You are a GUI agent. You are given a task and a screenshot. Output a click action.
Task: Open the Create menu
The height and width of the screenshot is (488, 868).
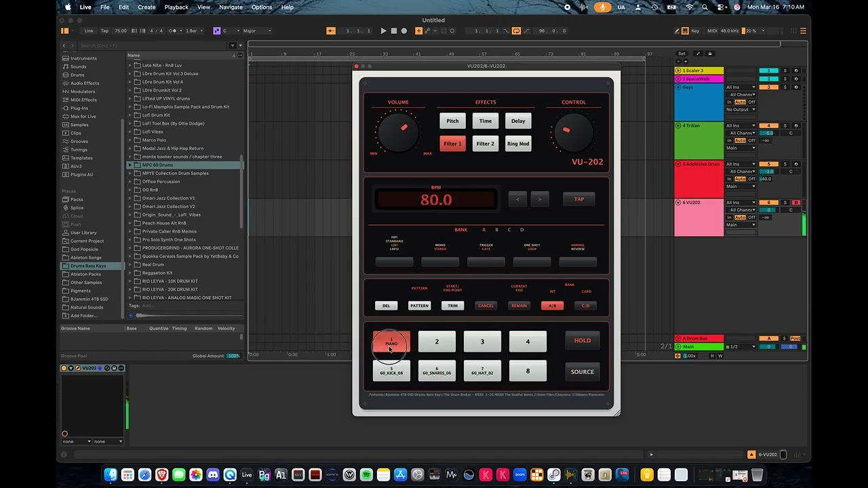pos(146,7)
